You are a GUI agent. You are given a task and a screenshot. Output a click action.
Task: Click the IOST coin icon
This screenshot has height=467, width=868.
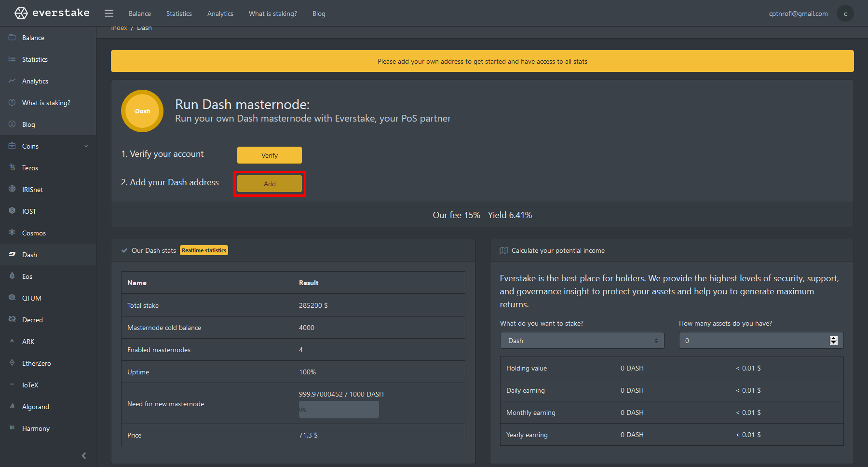tap(12, 211)
